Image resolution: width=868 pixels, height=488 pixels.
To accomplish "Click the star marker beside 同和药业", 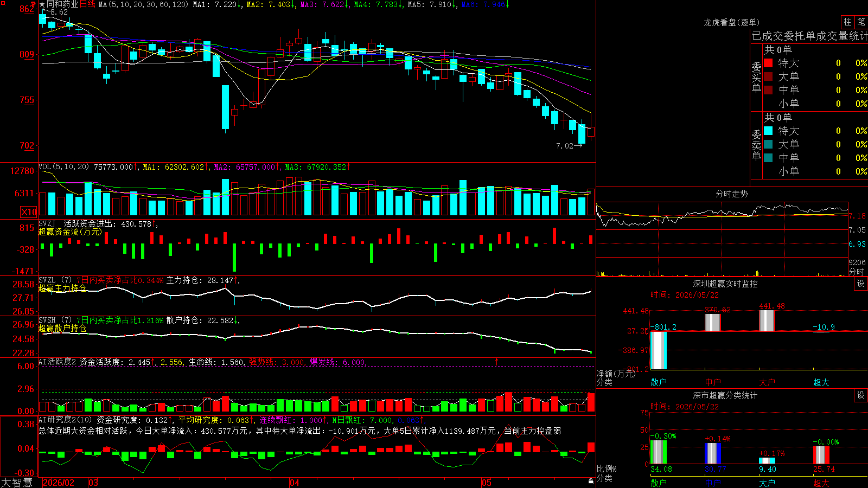I will pos(42,4).
